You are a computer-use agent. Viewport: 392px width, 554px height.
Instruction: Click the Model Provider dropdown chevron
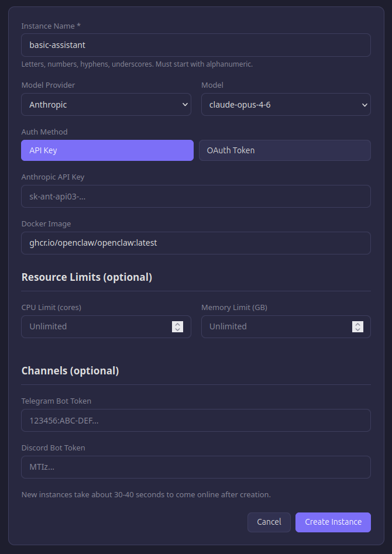point(186,104)
